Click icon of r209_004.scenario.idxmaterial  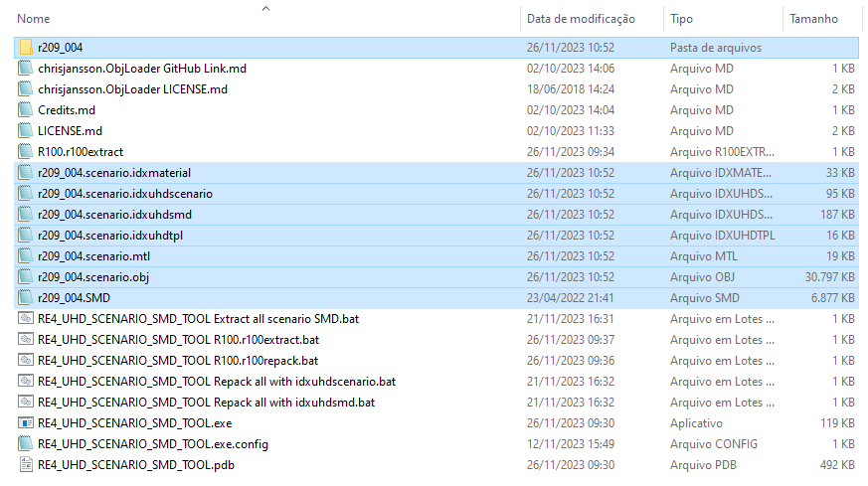26,173
